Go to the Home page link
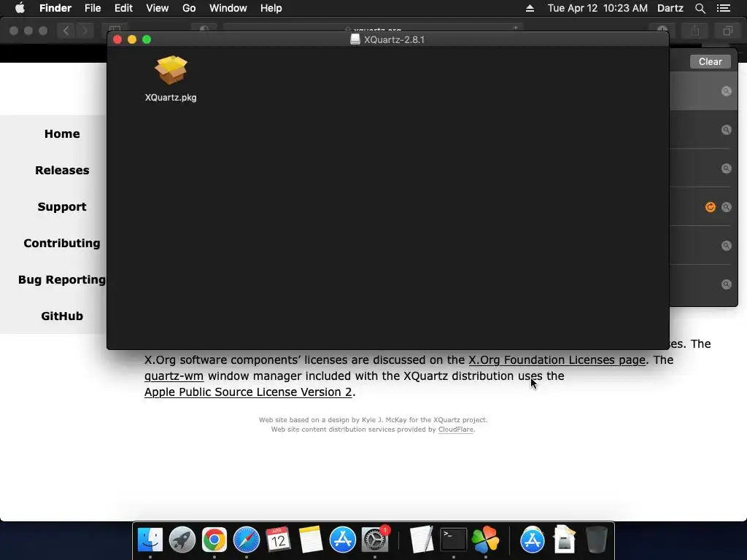This screenshot has height=560, width=747. click(x=62, y=134)
